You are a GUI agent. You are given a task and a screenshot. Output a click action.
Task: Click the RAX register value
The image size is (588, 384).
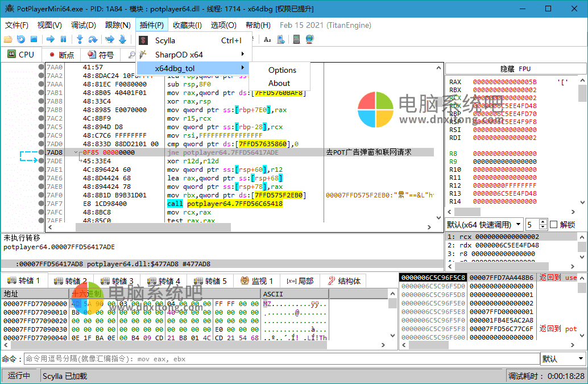coord(504,82)
